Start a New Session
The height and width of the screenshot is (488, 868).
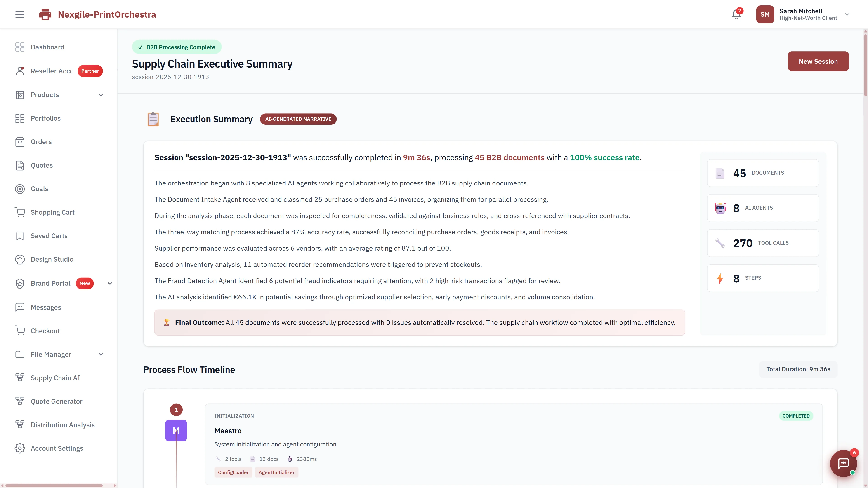(818, 61)
